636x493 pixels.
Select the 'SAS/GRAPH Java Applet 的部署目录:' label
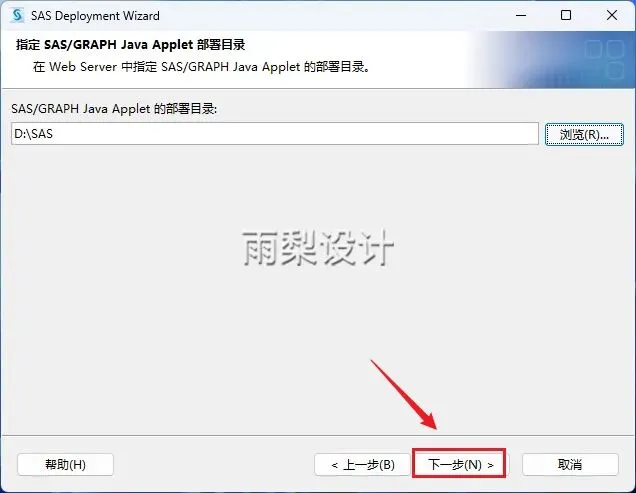[x=114, y=109]
